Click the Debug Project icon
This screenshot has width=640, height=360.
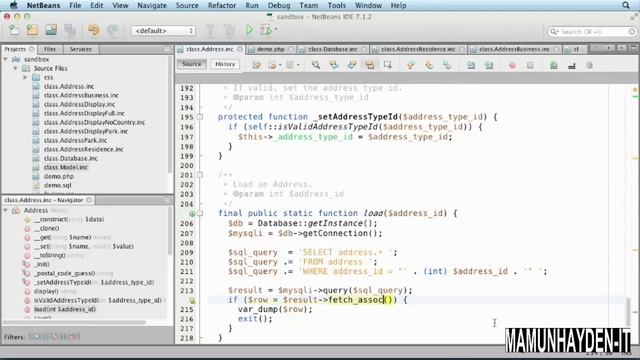pyautogui.click(x=266, y=30)
